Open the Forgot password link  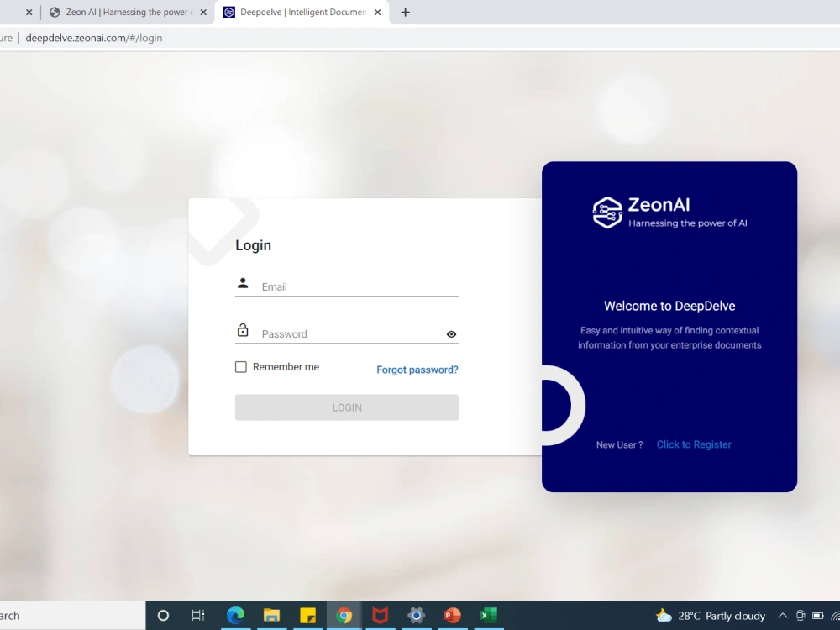[417, 370]
